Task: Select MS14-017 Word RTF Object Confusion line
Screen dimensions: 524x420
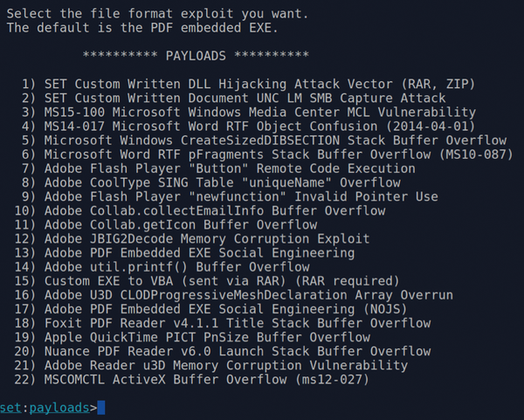Action: point(248,126)
